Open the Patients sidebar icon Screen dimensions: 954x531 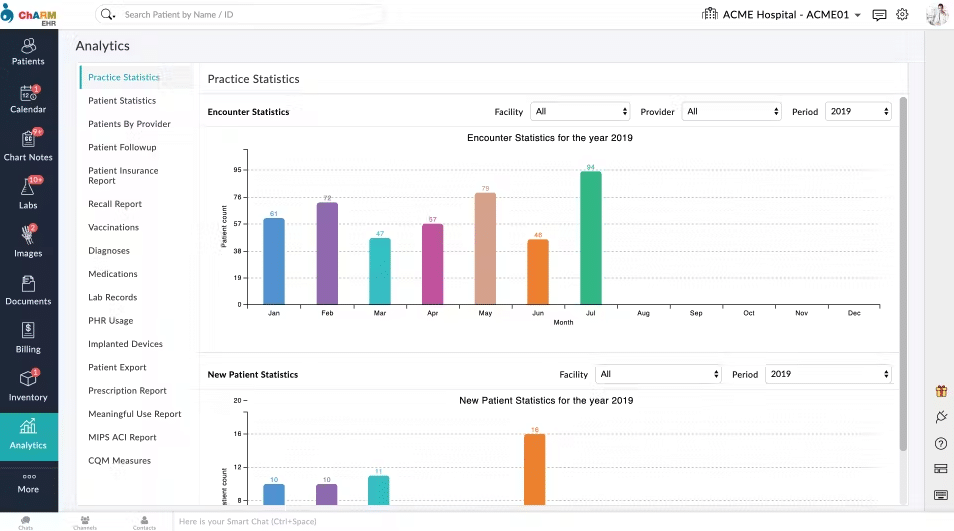click(x=28, y=52)
